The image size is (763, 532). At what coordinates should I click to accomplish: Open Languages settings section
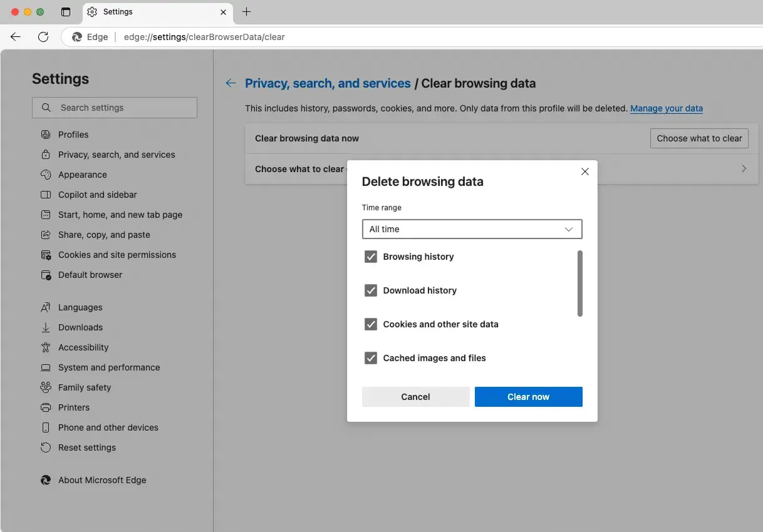[80, 307]
